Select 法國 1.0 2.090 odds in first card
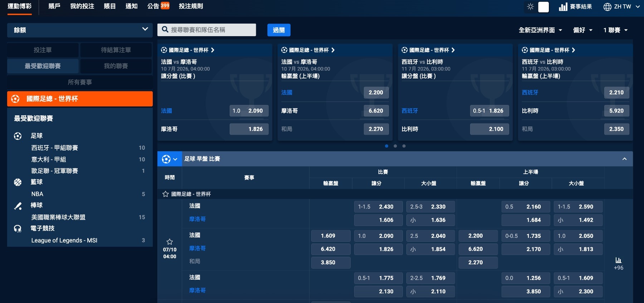 (249, 111)
